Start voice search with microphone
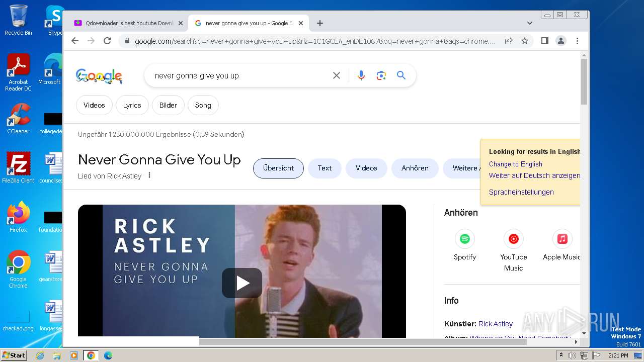644x362 pixels. pyautogui.click(x=361, y=75)
